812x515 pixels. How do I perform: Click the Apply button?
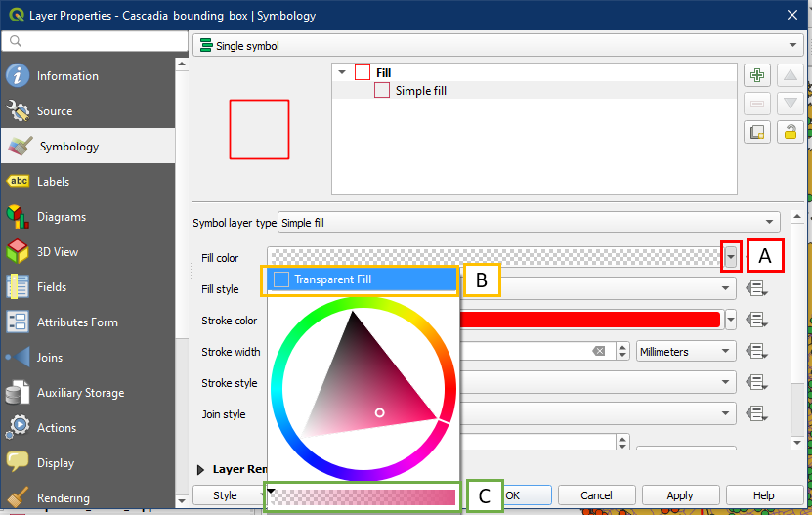679,495
